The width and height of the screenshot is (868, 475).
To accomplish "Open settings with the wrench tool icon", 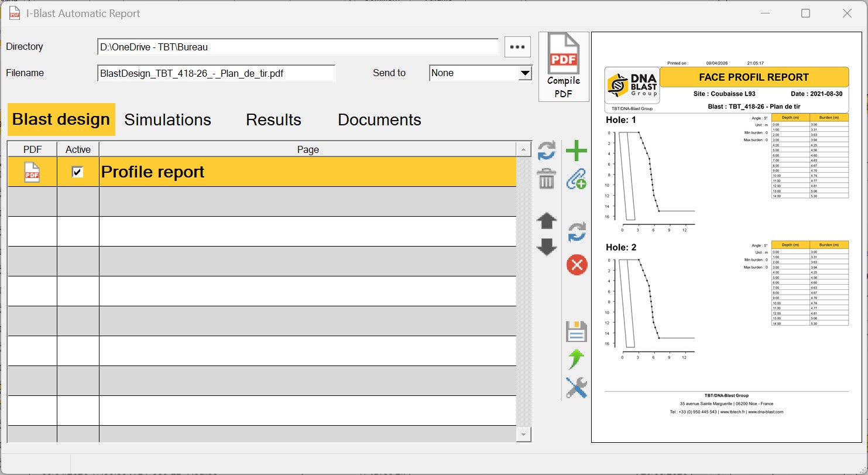I will [x=576, y=388].
